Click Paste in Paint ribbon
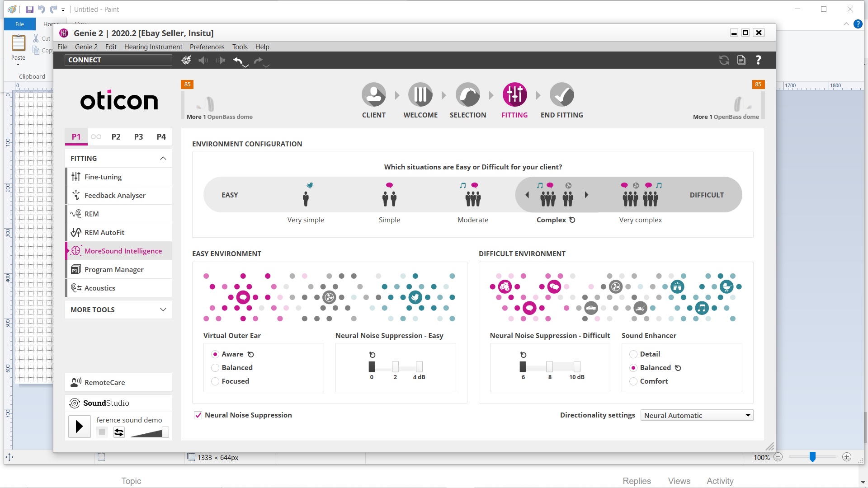The image size is (868, 488). coord(18,50)
